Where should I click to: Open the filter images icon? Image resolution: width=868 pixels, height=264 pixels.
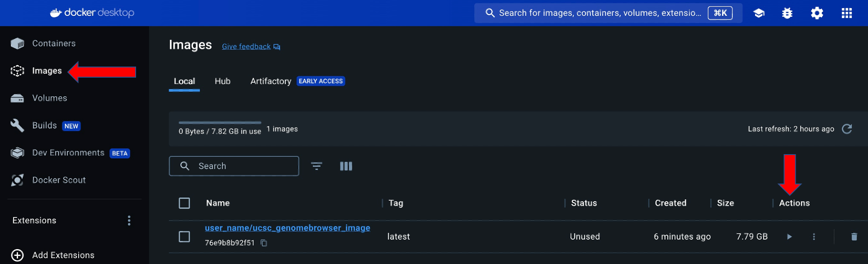316,166
